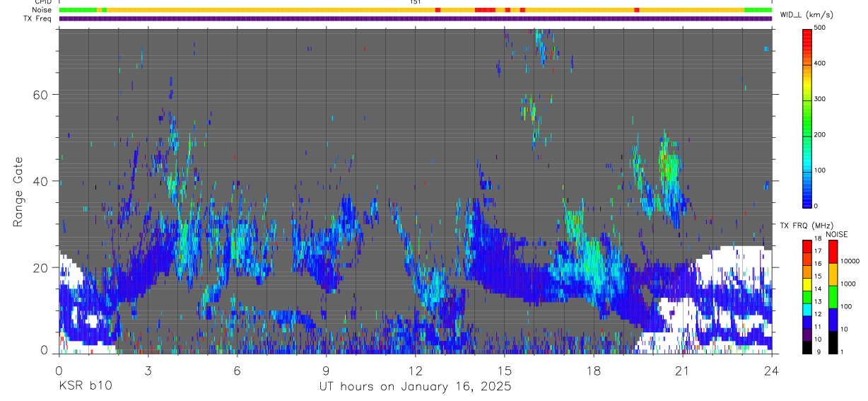Image resolution: width=868 pixels, height=401 pixels.
Task: Click the "KSR b10" radar beam label
Action: (x=84, y=386)
